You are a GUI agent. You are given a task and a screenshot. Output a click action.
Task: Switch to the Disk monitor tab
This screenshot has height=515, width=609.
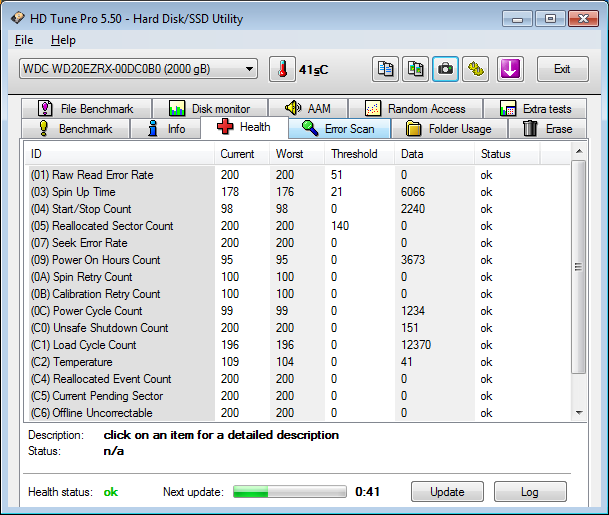coord(210,108)
